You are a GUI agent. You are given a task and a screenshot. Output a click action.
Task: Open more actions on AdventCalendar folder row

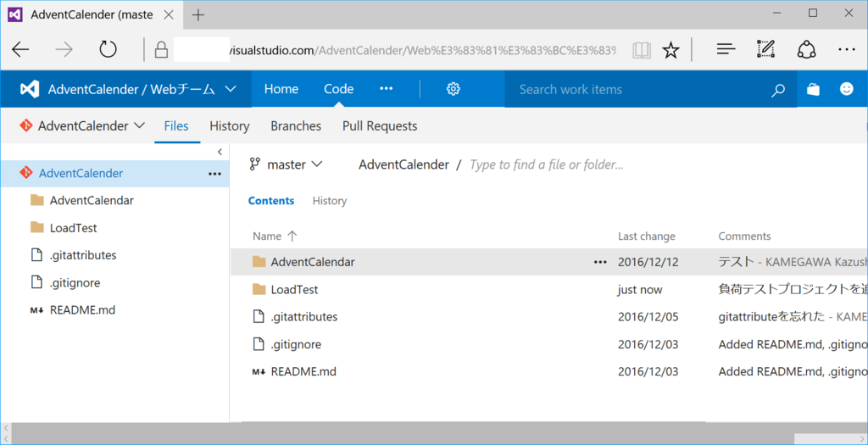tap(600, 263)
